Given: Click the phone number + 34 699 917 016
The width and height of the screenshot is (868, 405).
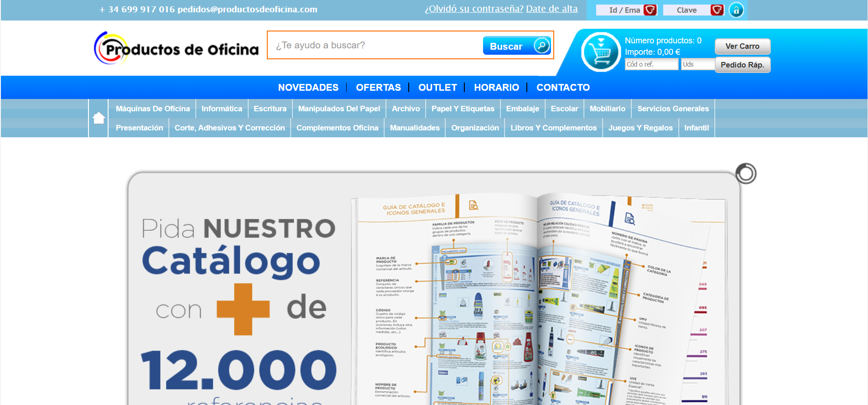Looking at the screenshot, I should pos(137,9).
